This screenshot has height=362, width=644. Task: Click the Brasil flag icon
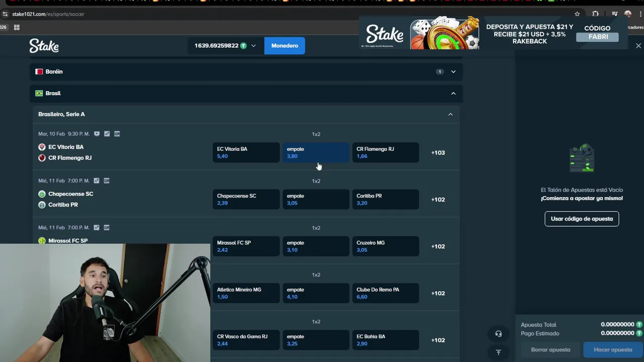(39, 94)
